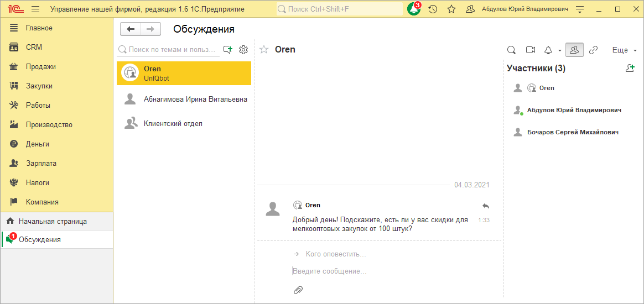Open the Деньги section
Screen dimensions: 644x304
[x=57, y=144]
